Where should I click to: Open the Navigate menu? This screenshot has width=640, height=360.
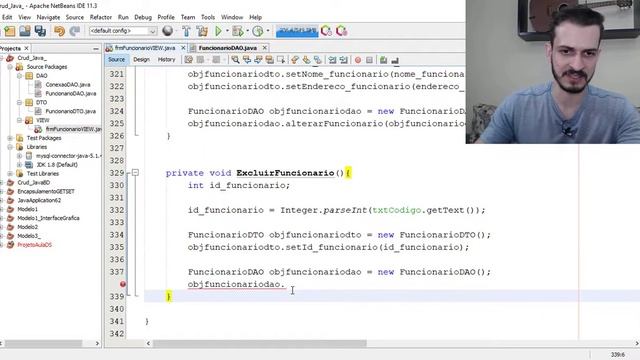[48, 17]
